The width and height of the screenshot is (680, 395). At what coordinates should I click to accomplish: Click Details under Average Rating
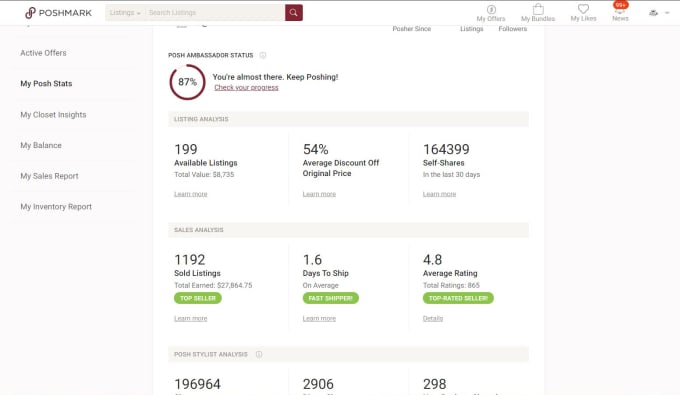(433, 318)
